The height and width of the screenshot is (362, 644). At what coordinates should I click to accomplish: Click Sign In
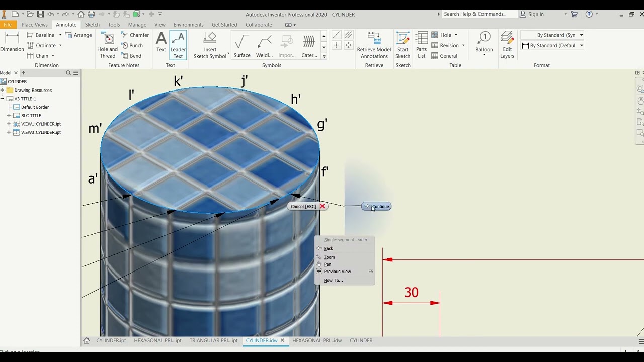click(x=532, y=14)
